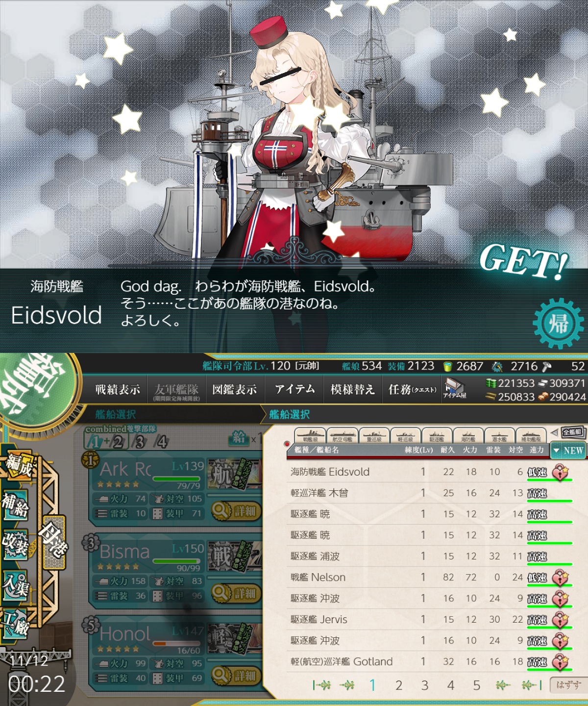Click the 帰 return gear button
Image resolution: width=588 pixels, height=706 pixels.
tap(558, 324)
